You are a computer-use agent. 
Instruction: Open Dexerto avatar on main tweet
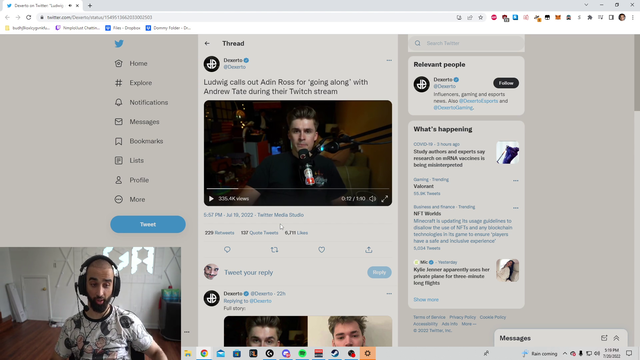[x=211, y=64]
